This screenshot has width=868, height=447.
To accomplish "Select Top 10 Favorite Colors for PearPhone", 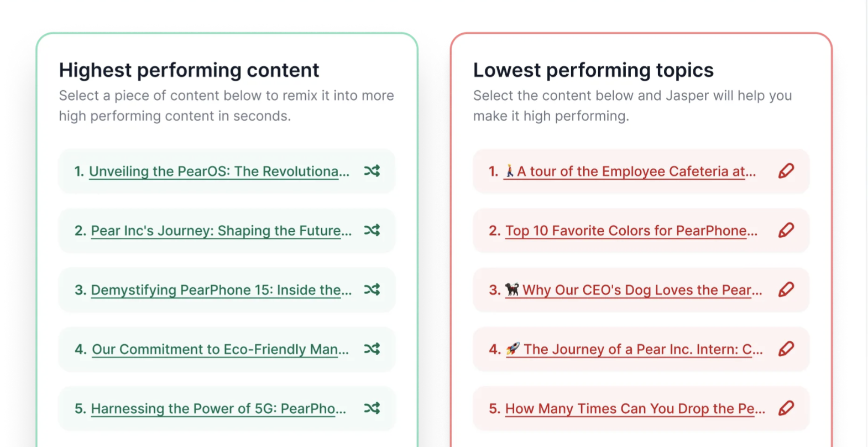I will coord(631,231).
